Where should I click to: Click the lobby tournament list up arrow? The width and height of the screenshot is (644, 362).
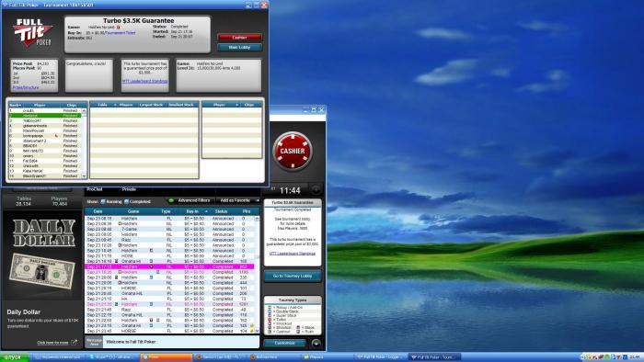click(257, 219)
